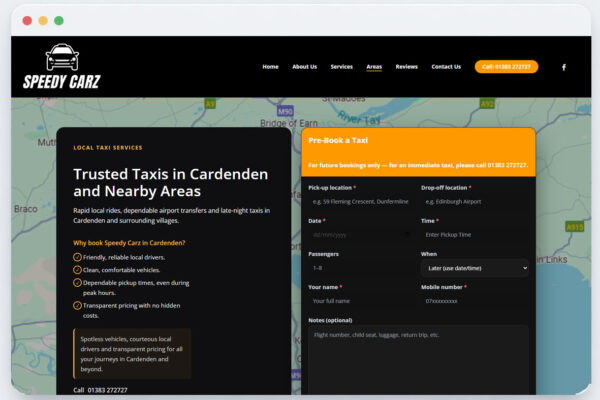This screenshot has width=600, height=400.
Task: Click the red close dot in window frame
Action: point(27,20)
